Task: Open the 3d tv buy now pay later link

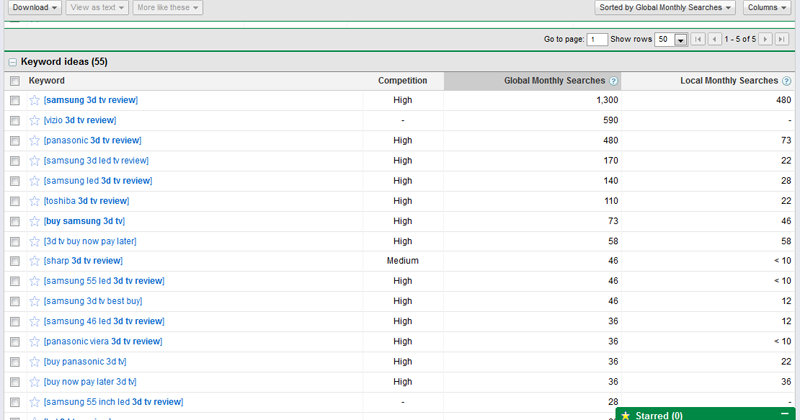Action: point(90,241)
